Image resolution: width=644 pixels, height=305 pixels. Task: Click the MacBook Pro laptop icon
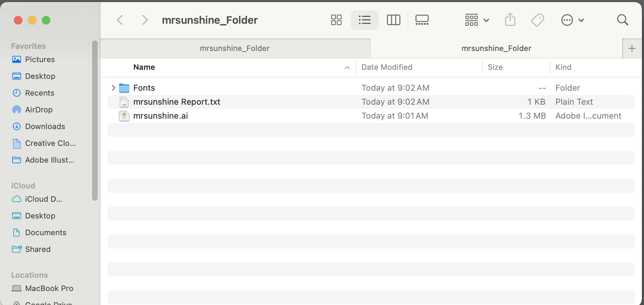[16, 288]
